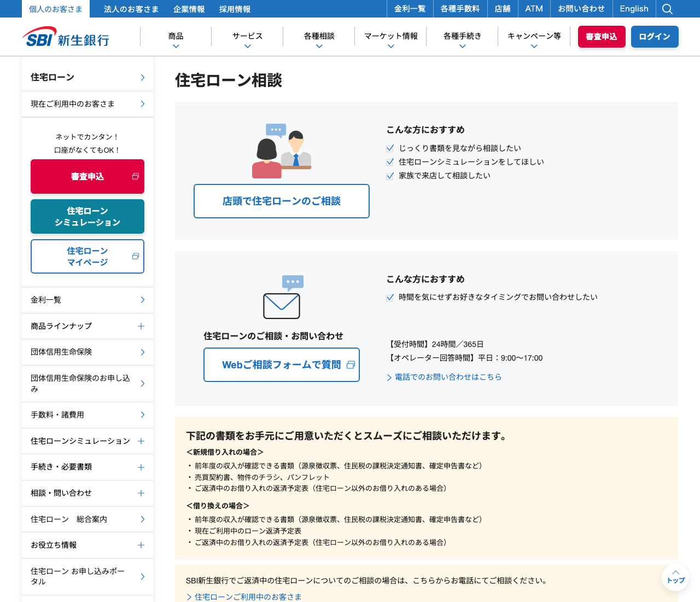Open お問い合わせ in top bar
700x602 pixels.
click(581, 9)
